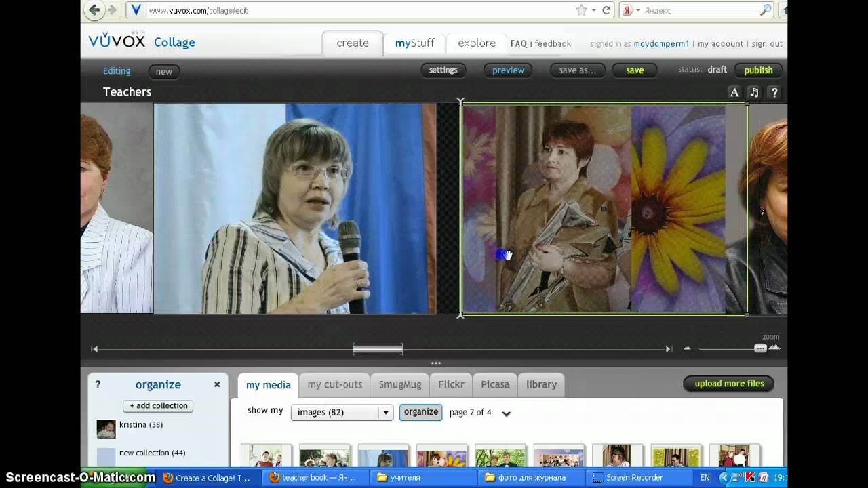This screenshot has height=488, width=868.
Task: Click the moydomperm1 username link
Action: click(x=661, y=43)
